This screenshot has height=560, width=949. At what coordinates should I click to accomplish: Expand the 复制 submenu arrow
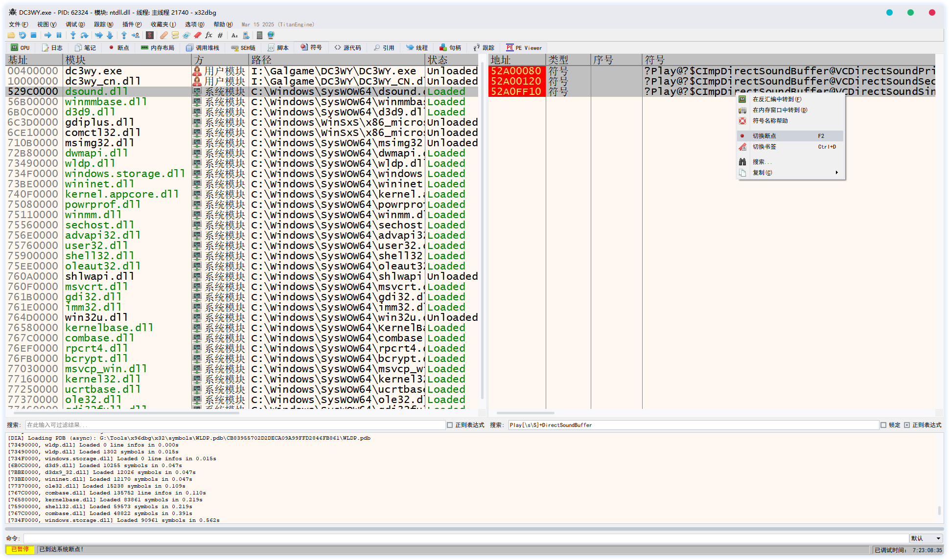(x=836, y=173)
